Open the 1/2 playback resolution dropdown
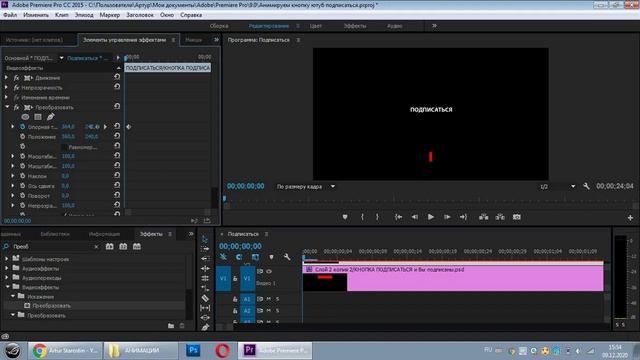 [557, 187]
